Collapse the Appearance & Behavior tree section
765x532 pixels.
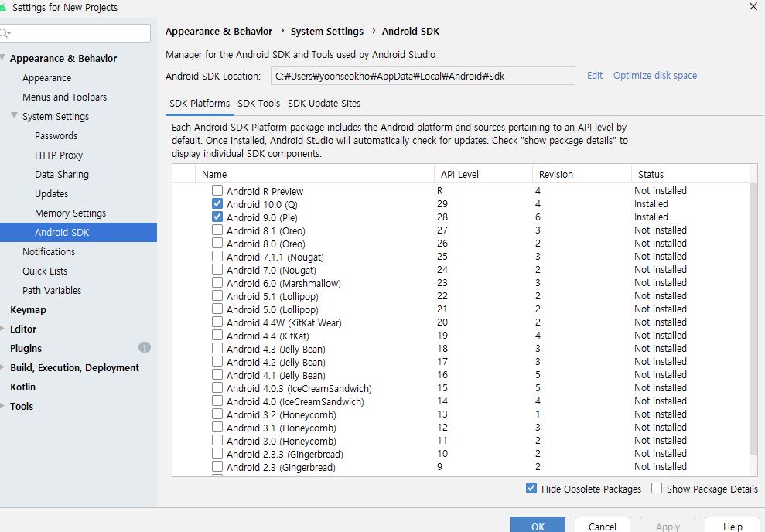tap(2, 57)
